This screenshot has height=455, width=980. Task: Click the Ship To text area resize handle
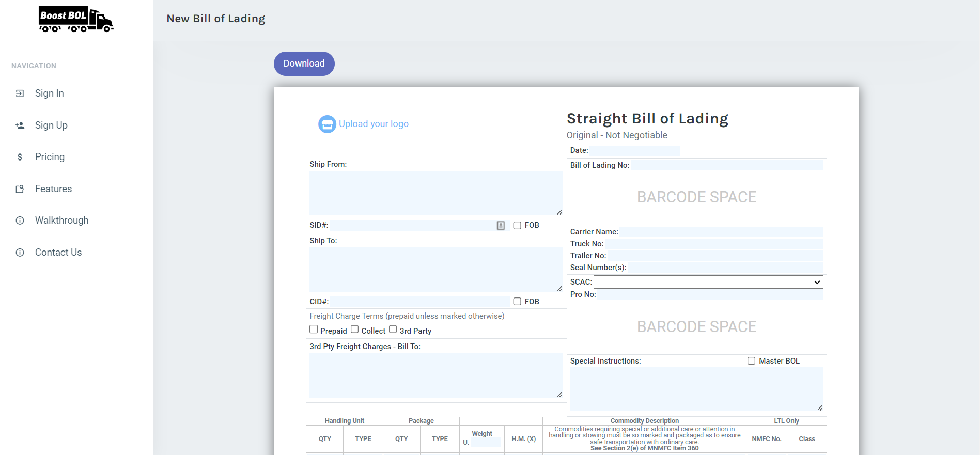559,289
